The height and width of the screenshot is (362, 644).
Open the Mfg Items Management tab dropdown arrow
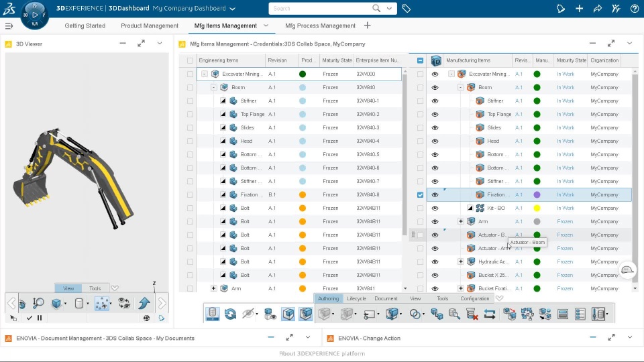coord(266,25)
